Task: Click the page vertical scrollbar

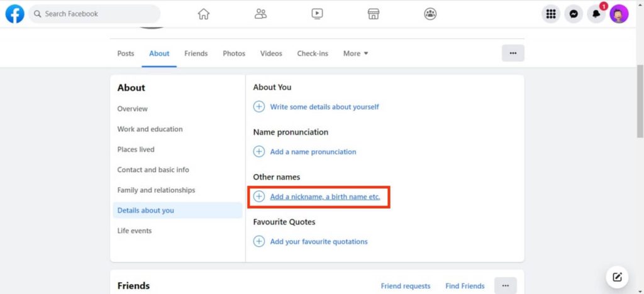Action: (640, 101)
